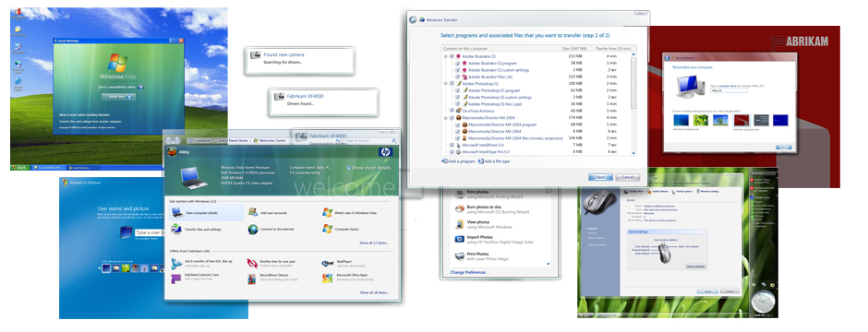Click Restore defaults in mouse button settings
The image size is (868, 332).
[x=695, y=267]
